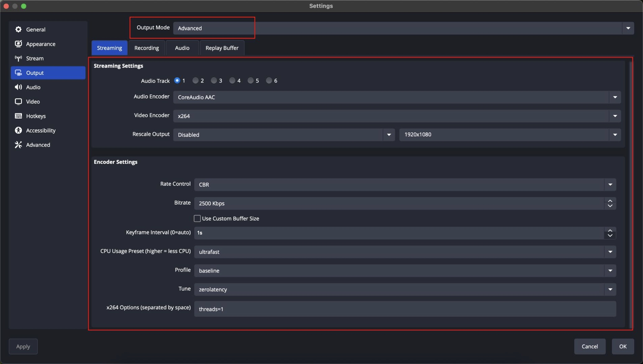
Task: Select audio track 6 radio button
Action: [x=269, y=81]
